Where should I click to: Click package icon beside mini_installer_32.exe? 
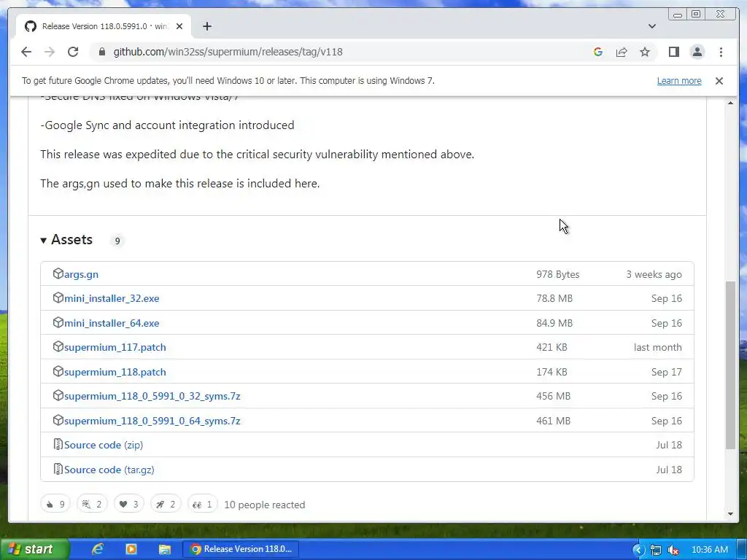[x=58, y=297]
